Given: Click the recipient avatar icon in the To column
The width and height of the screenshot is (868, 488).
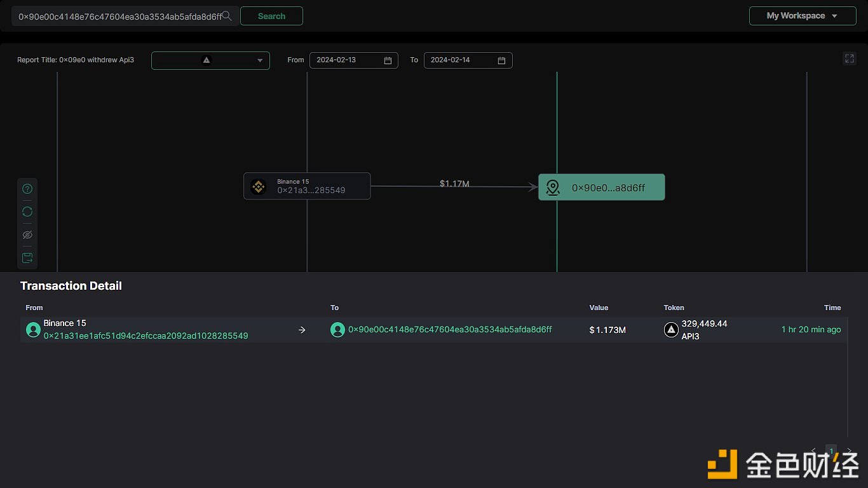Looking at the screenshot, I should (337, 330).
